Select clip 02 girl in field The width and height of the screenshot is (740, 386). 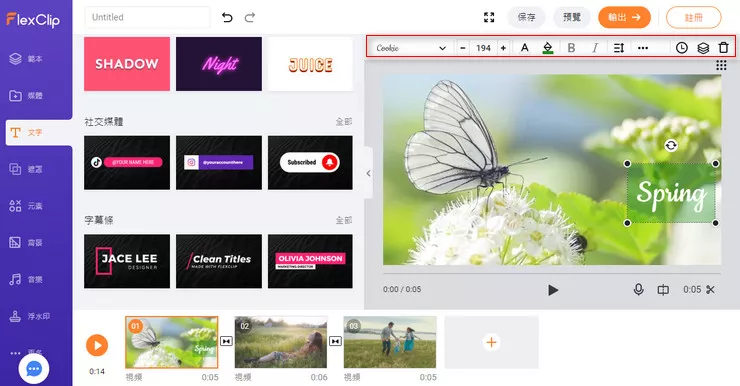point(281,342)
